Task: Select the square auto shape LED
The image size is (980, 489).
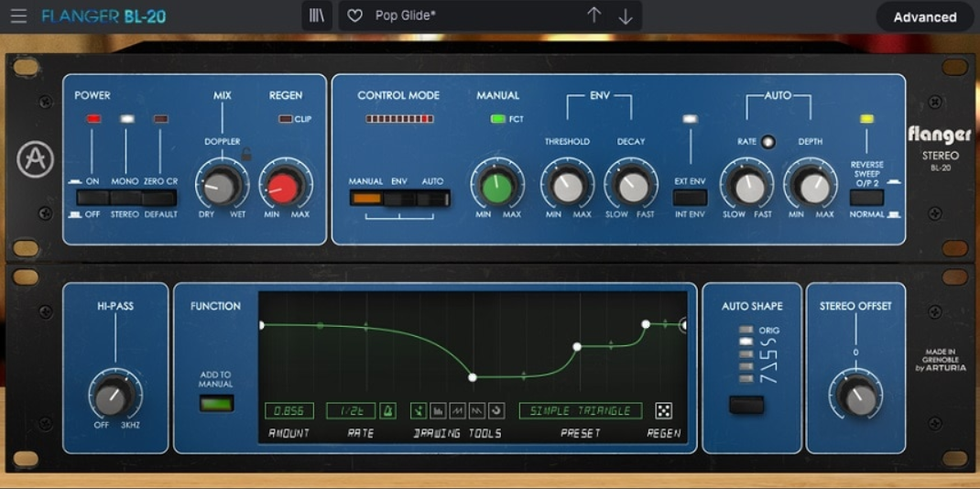Action: (x=746, y=354)
